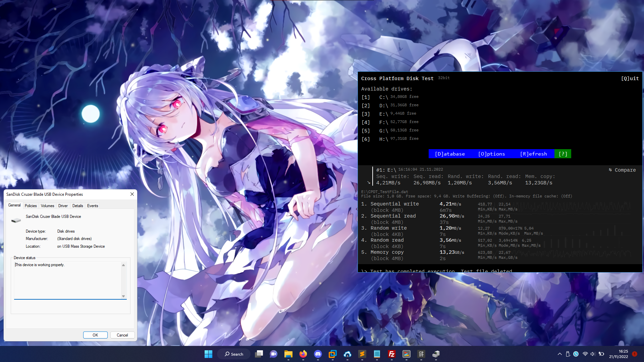
Task: Switch to the Policies tab
Action: pyautogui.click(x=31, y=206)
